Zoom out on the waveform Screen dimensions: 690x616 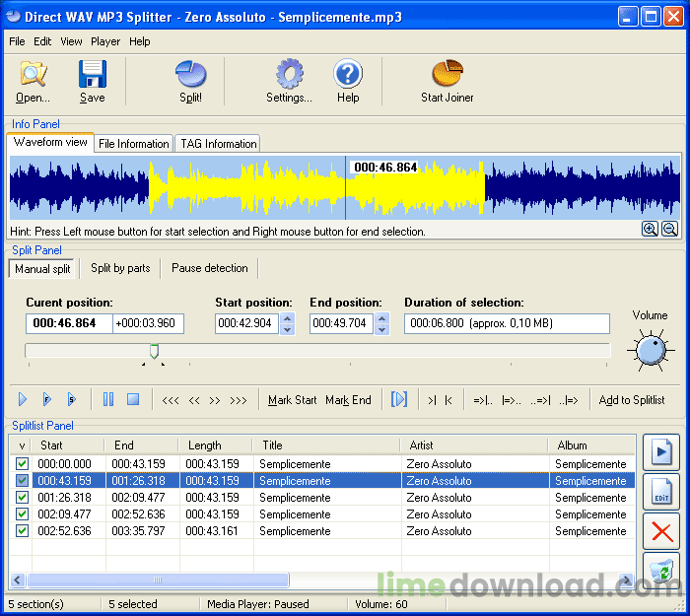click(x=669, y=229)
